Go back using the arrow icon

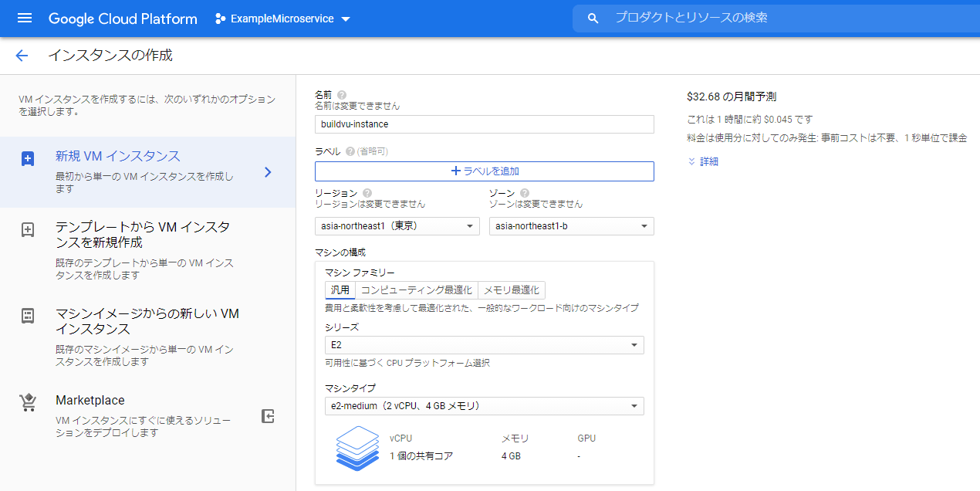pyautogui.click(x=22, y=56)
